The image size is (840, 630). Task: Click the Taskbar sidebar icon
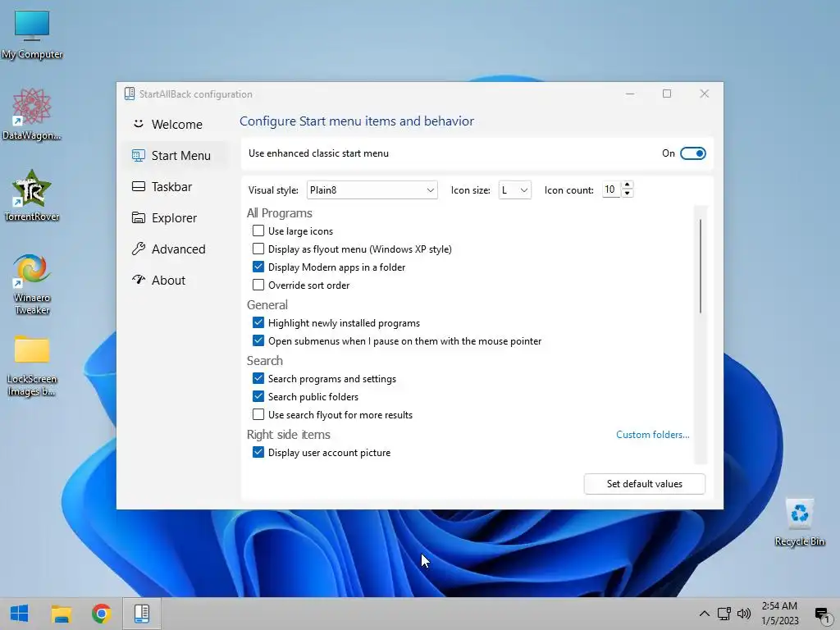click(138, 186)
